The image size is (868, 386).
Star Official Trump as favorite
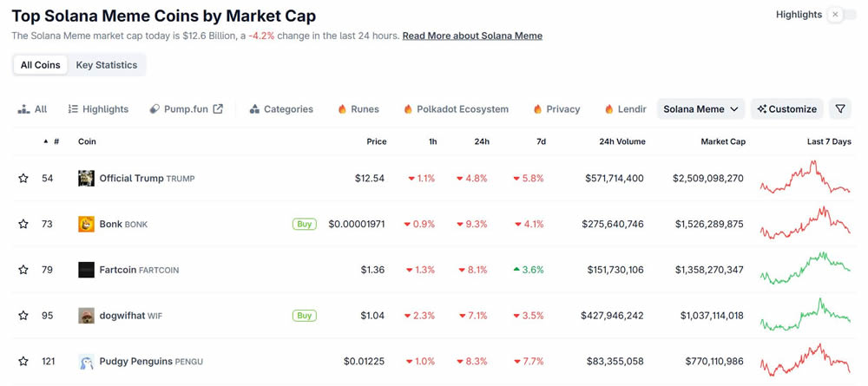click(23, 179)
